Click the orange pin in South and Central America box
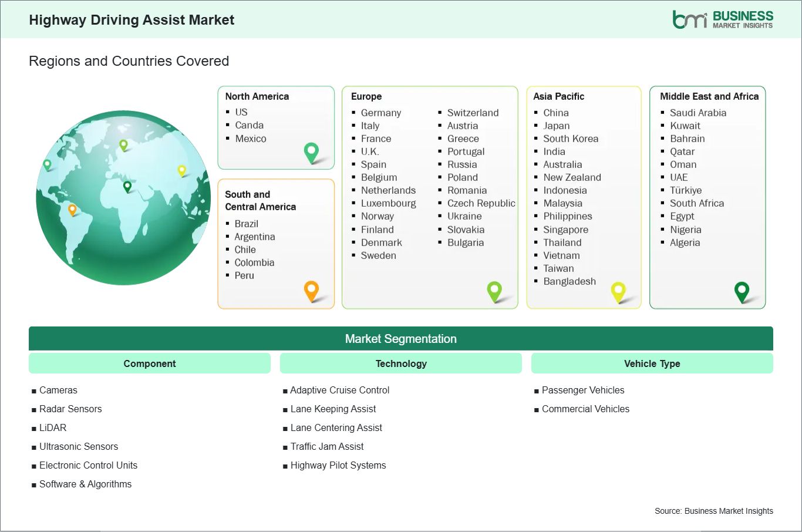Viewport: 802px width, 532px height. point(311,291)
